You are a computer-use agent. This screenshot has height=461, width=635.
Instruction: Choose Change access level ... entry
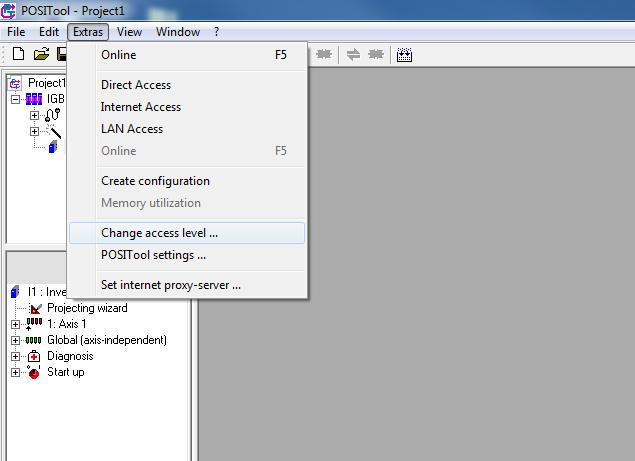[x=187, y=233]
